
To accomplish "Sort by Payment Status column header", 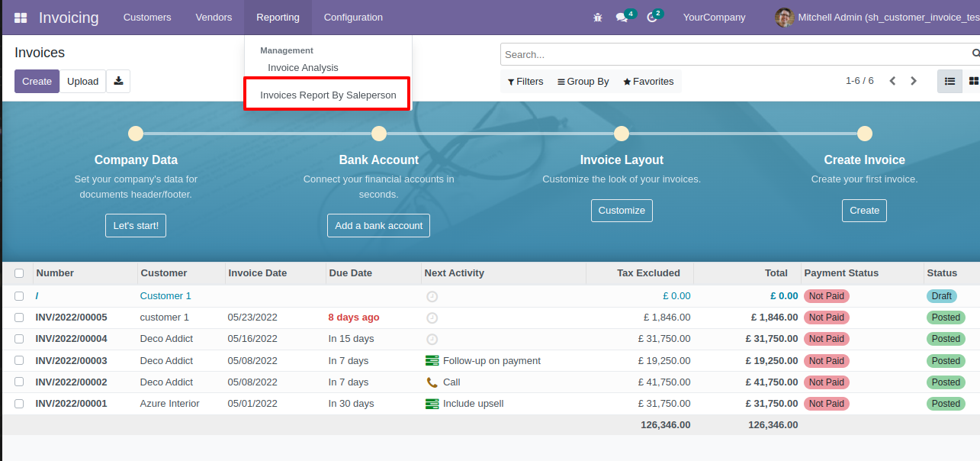I will pos(862,273).
